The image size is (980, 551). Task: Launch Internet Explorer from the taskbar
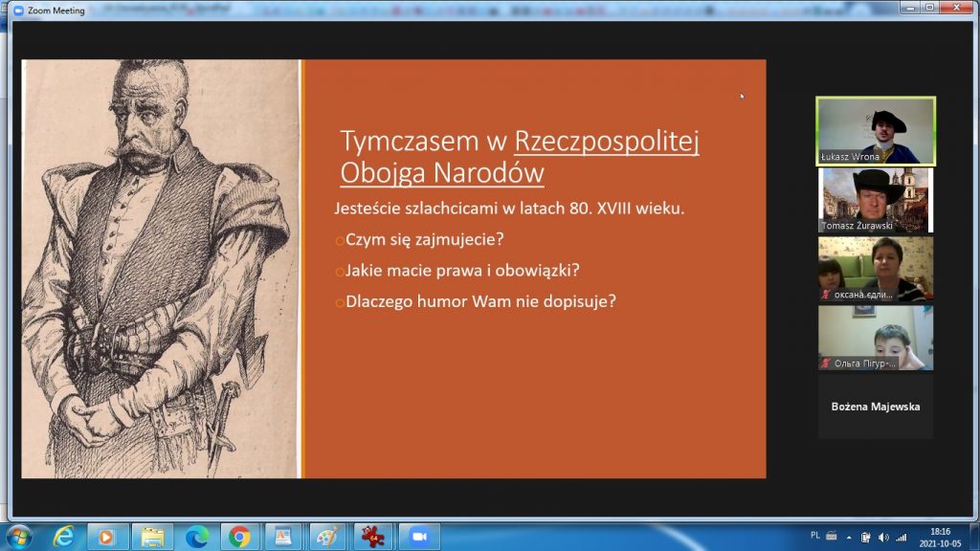[x=64, y=536]
